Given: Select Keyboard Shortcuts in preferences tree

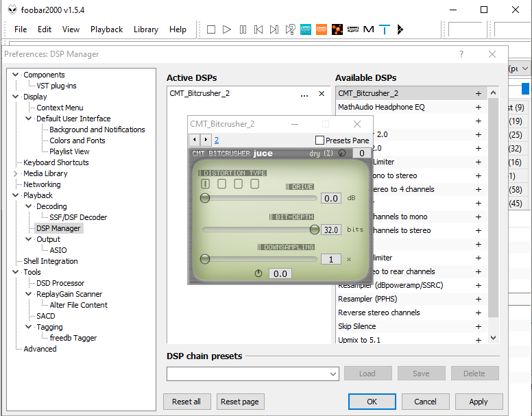Looking at the screenshot, I should point(56,162).
